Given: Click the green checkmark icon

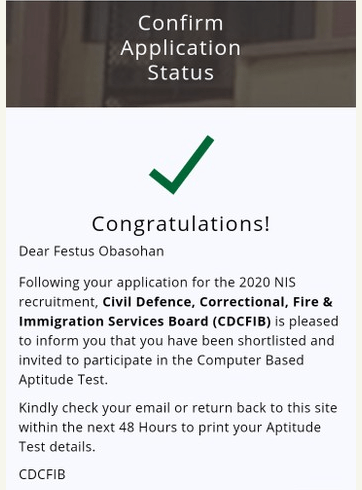Looking at the screenshot, I should pos(181,165).
